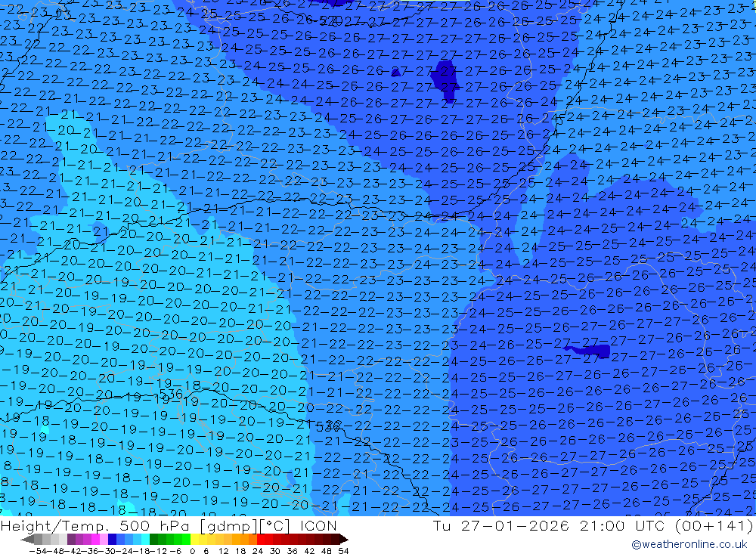Pick the dark purple legend swatch

pos(71,540)
